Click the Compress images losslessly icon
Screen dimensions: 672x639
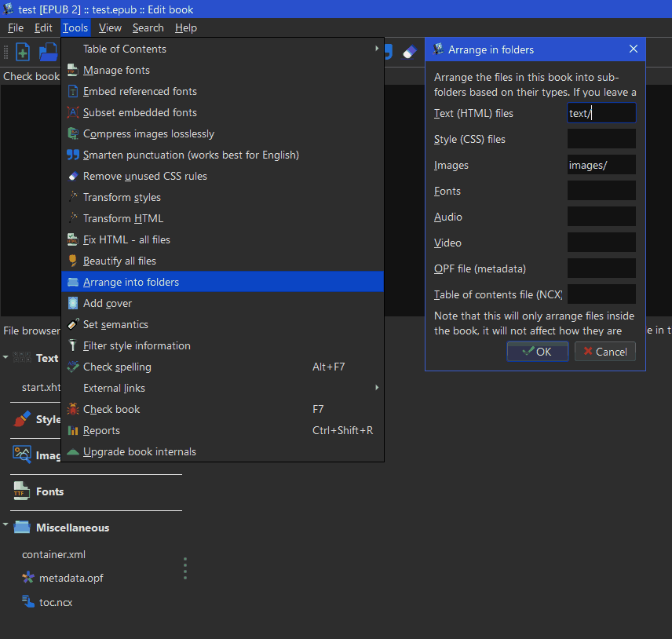coord(73,133)
